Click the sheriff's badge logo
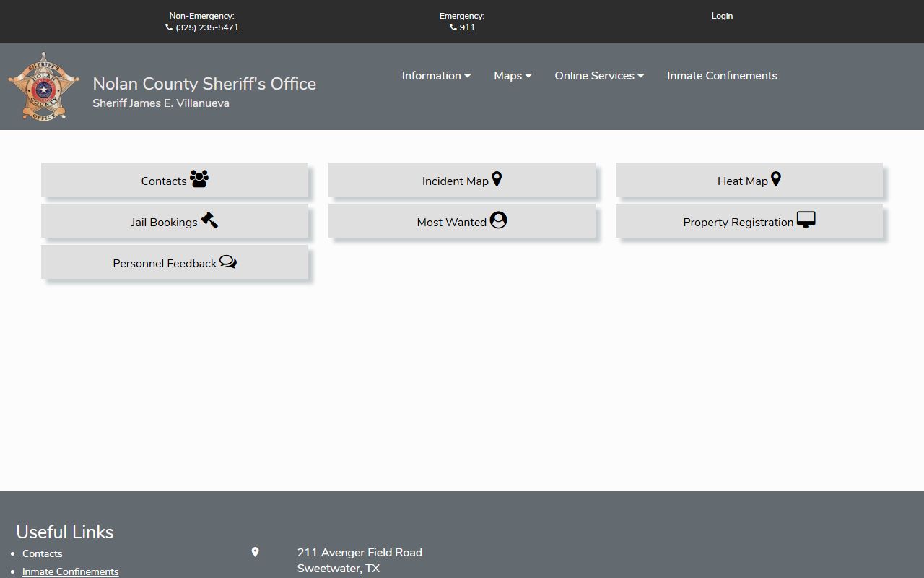Screen dimensions: 924x578 pyautogui.click(x=43, y=87)
